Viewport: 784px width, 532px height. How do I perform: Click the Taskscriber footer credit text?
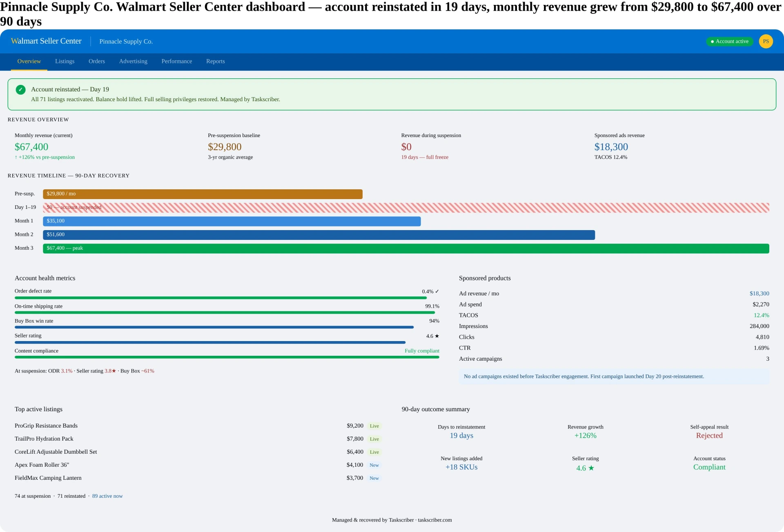click(x=392, y=520)
